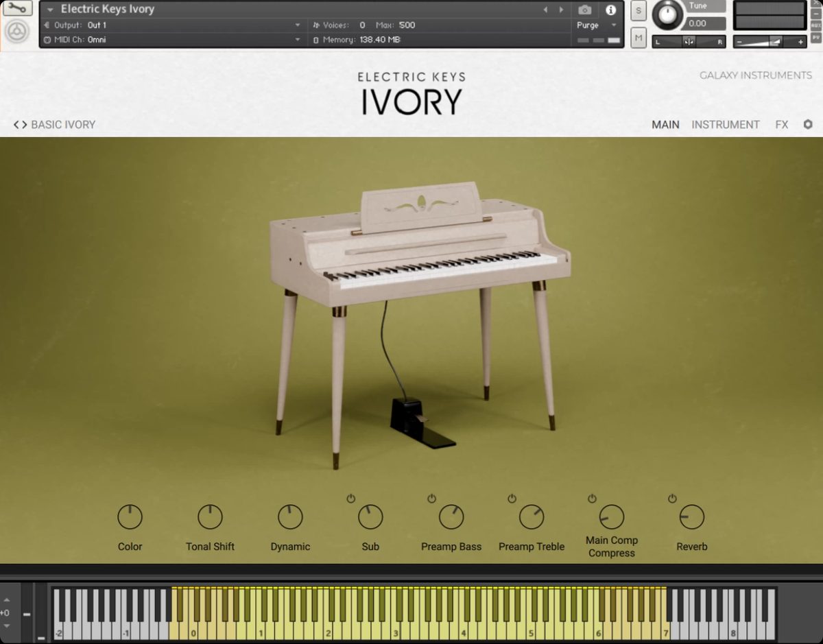Click the output volume slider
The width and height of the screenshot is (823, 644).
click(770, 42)
